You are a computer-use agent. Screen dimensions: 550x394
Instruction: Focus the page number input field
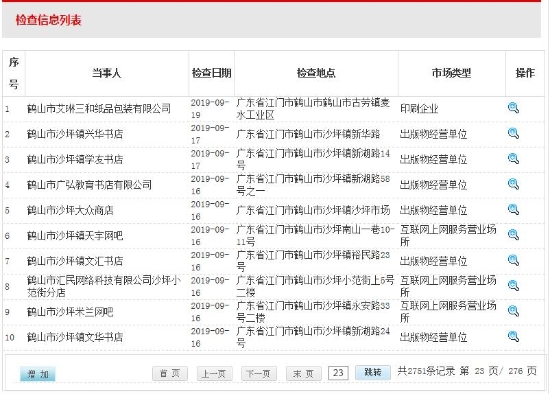tap(338, 373)
